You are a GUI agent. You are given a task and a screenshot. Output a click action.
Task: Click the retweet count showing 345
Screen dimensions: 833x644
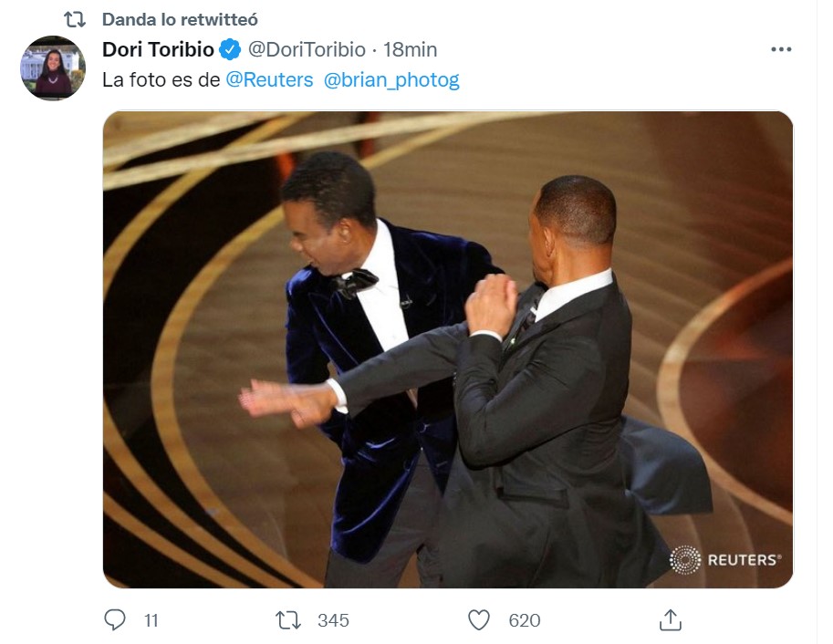pyautogui.click(x=333, y=621)
